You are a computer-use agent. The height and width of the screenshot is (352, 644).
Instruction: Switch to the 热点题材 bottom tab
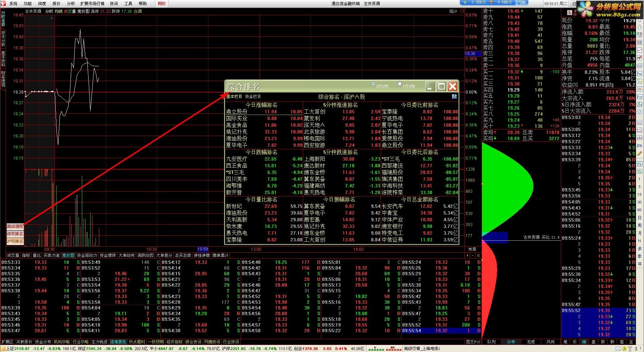[x=137, y=342]
